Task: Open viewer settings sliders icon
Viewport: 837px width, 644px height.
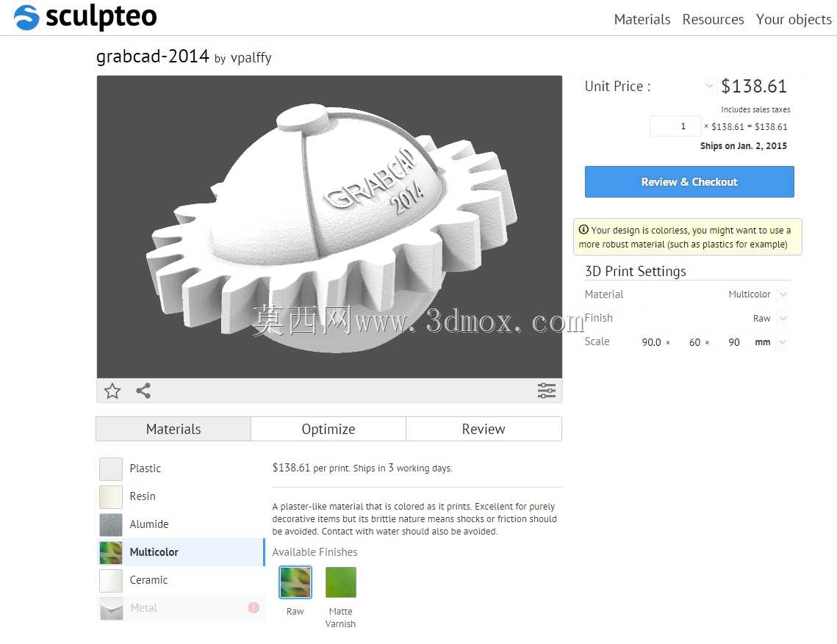Action: (x=546, y=391)
